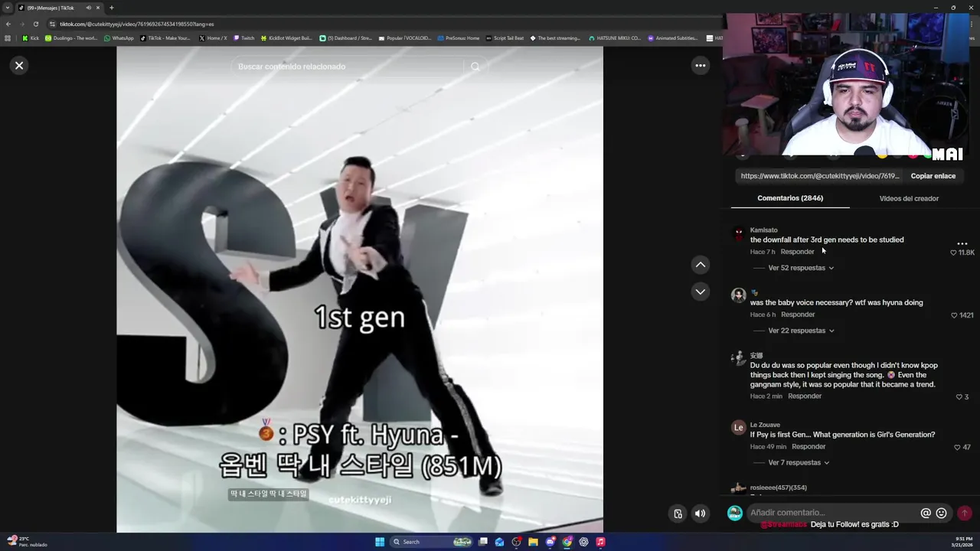Click the @ mention icon in comment box
980x551 pixels.
926,514
